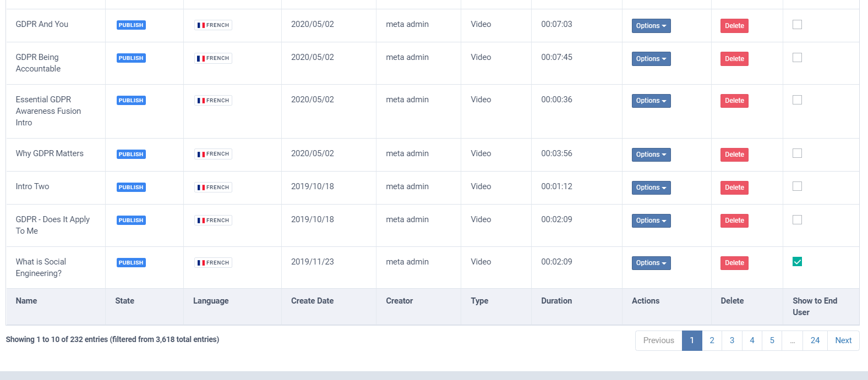Tick the checkbox for Why GDPR Matters

[x=797, y=153]
